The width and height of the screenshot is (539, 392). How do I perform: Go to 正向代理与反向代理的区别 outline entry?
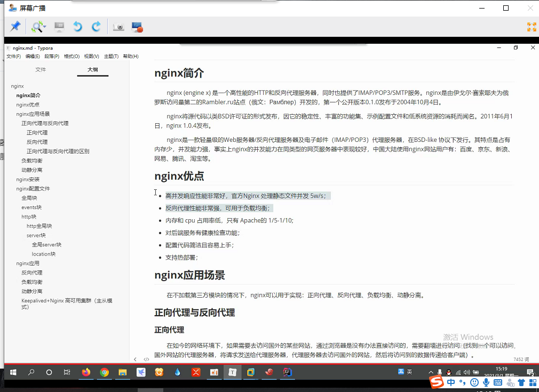click(58, 151)
